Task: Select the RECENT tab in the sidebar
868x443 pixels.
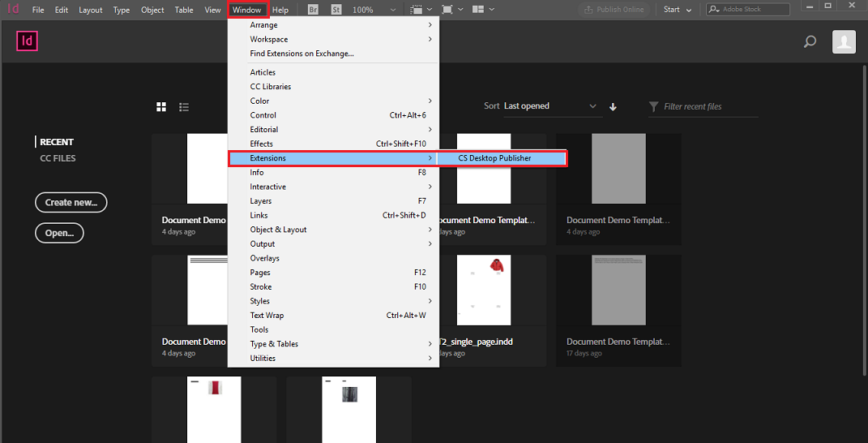Action: pos(57,142)
